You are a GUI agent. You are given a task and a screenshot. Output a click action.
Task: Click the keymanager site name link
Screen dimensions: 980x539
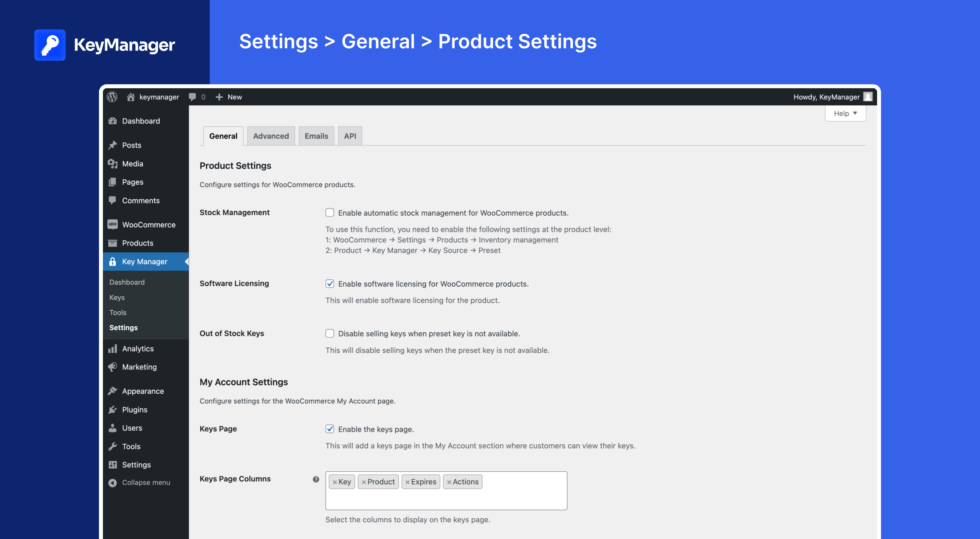pyautogui.click(x=159, y=97)
